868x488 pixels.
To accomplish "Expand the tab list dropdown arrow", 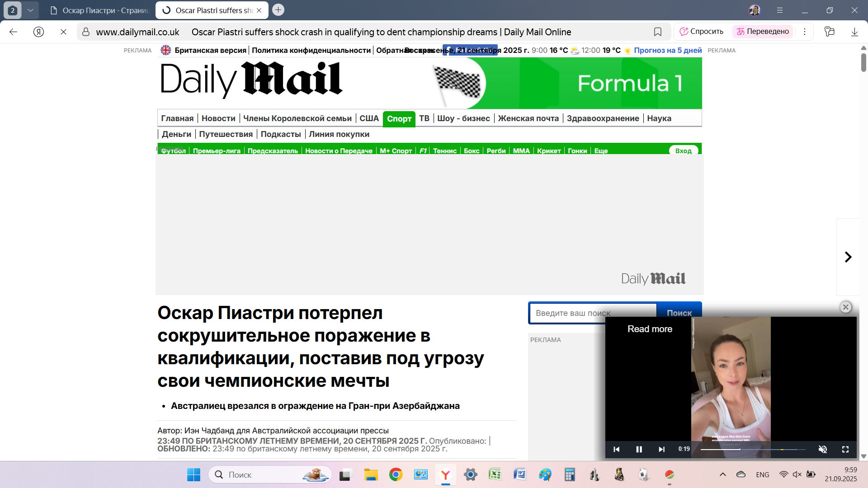I will click(x=30, y=10).
